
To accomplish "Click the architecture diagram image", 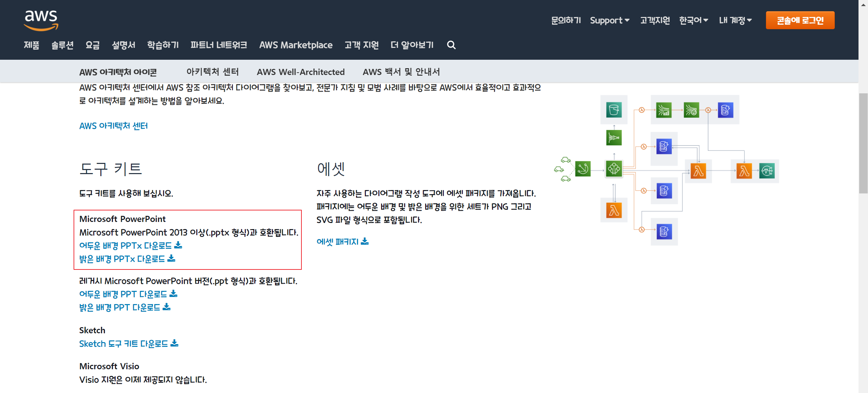I will [666, 170].
